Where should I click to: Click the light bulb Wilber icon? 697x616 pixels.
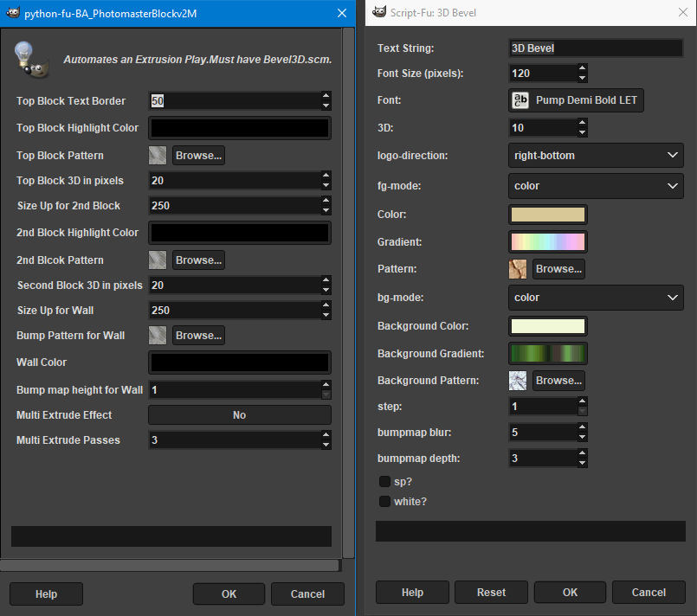coord(30,60)
